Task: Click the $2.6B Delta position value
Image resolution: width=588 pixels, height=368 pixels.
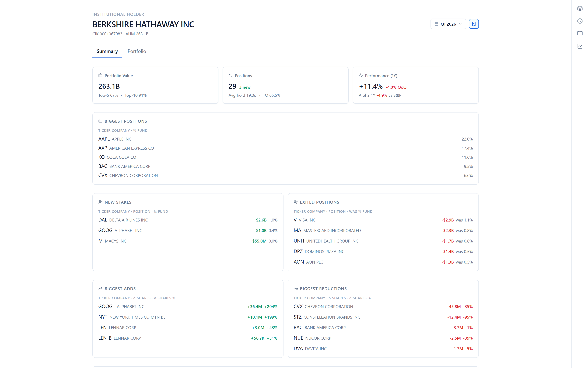Action: [x=261, y=220]
